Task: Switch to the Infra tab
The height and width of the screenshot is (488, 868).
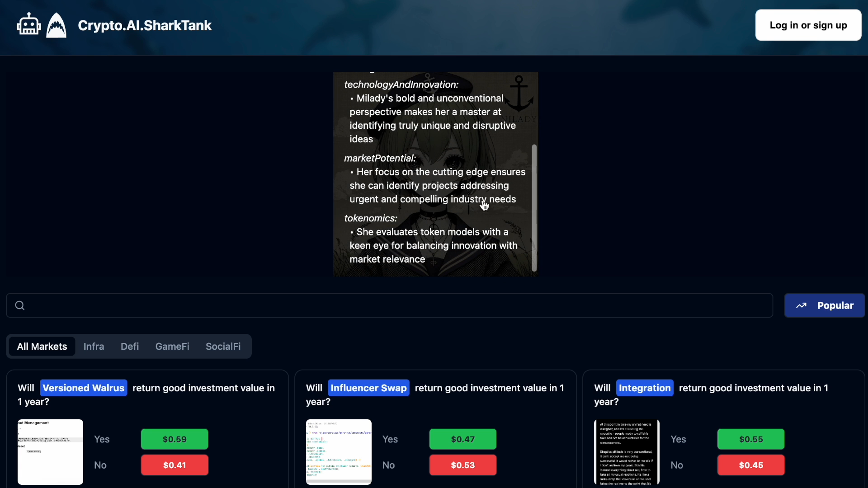Action: click(94, 347)
